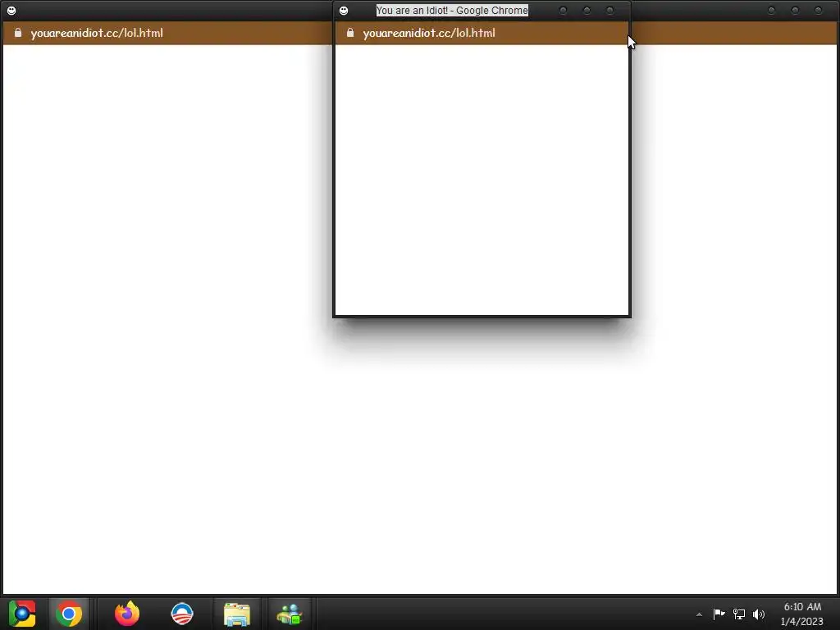840x630 pixels.
Task: Open the Start menu button on the taskbar
Action: 21,614
